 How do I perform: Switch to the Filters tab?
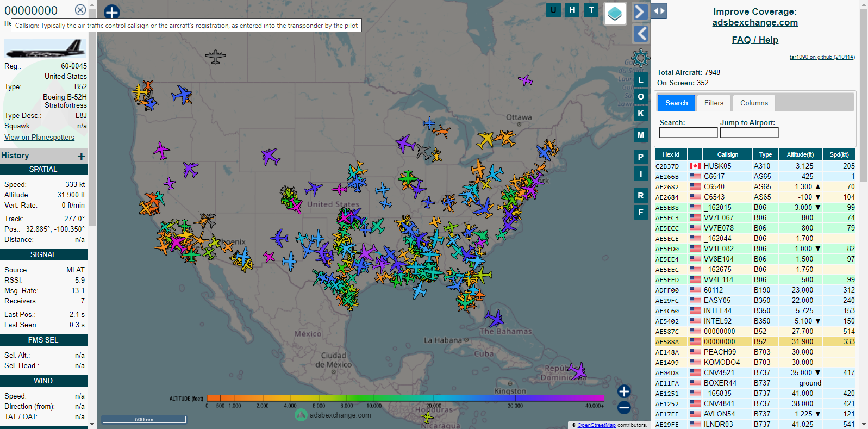click(x=714, y=103)
